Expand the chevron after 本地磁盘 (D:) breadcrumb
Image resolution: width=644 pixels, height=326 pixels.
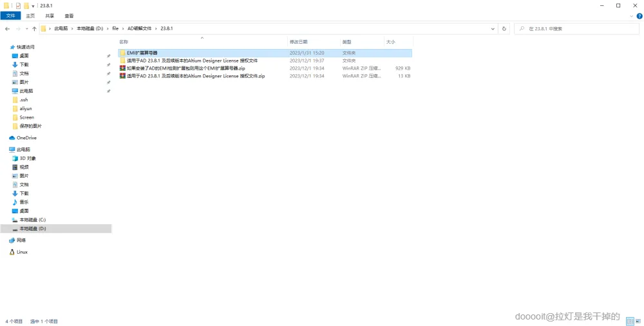click(x=108, y=28)
